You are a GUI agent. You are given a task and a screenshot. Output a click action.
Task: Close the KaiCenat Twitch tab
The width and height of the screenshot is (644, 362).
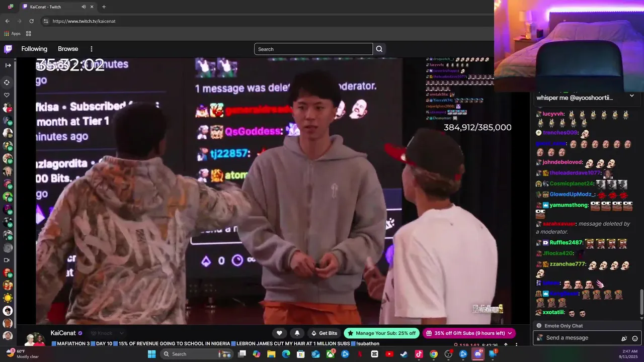coord(92,7)
